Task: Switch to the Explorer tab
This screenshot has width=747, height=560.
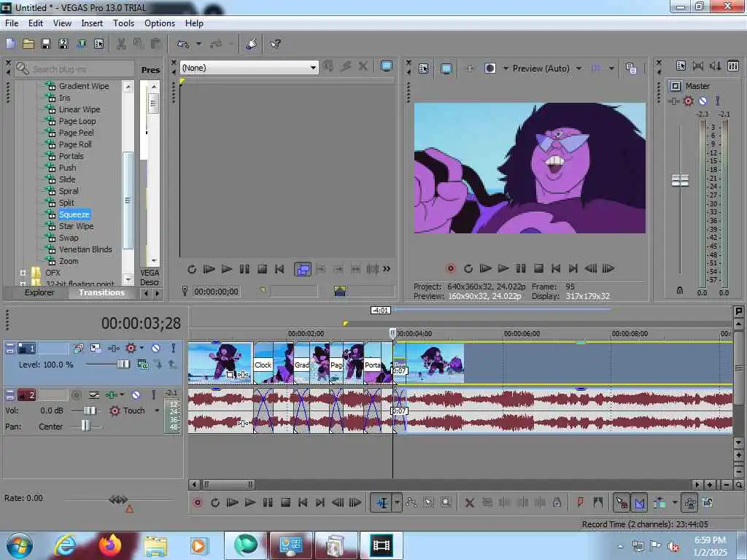Action: tap(39, 292)
